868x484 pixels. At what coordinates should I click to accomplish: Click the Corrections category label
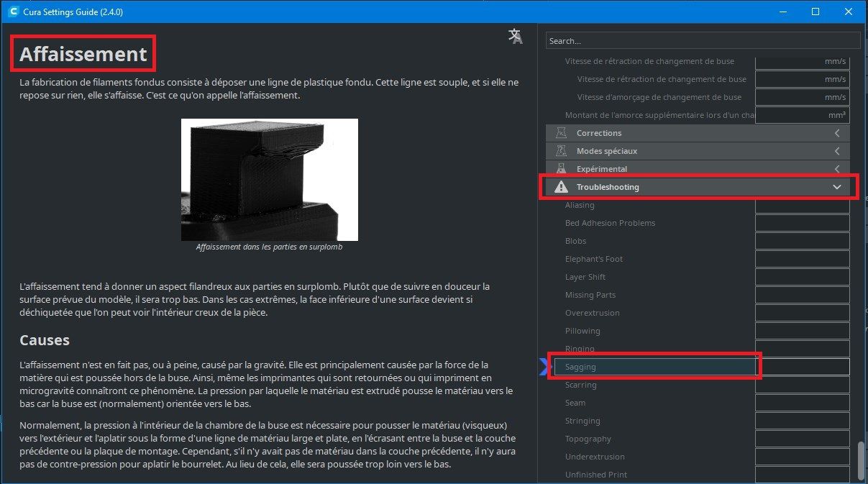[599, 133]
